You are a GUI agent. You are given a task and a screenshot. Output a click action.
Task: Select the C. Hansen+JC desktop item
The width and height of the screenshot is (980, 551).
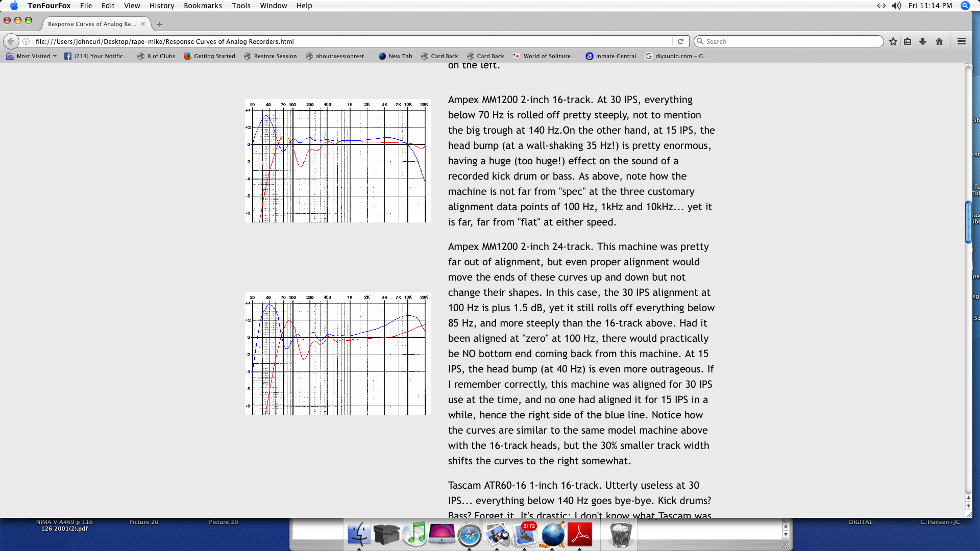point(940,522)
